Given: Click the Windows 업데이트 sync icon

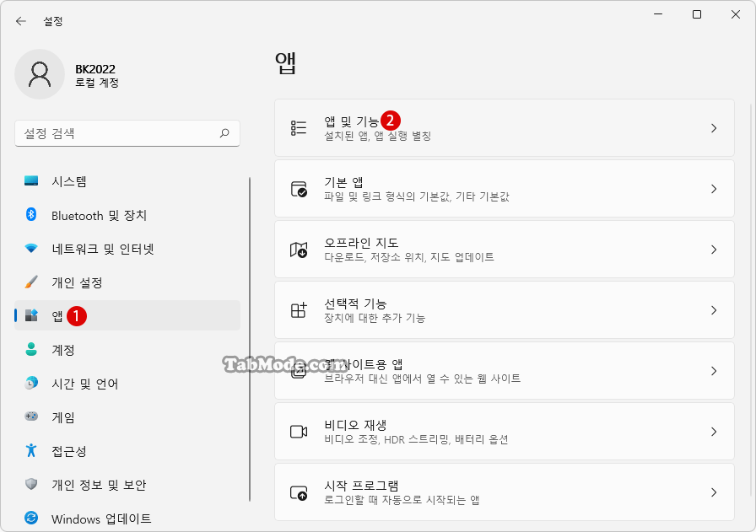Looking at the screenshot, I should point(31,518).
